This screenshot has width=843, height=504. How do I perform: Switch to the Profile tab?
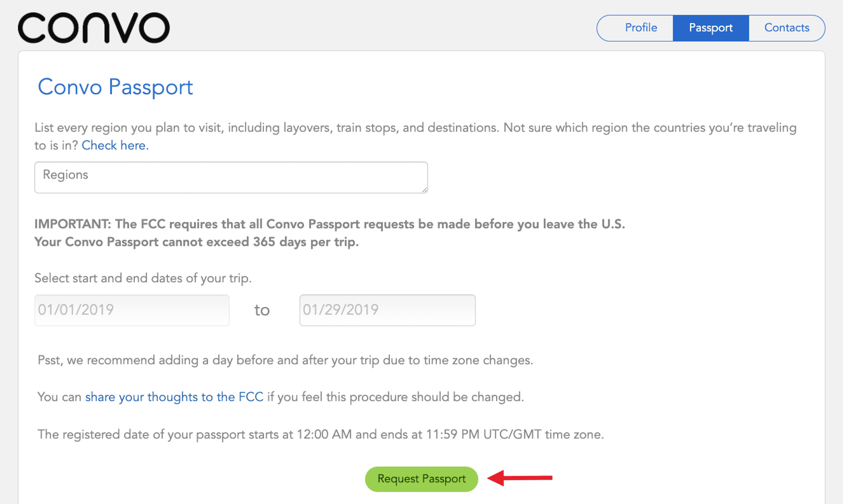point(640,28)
